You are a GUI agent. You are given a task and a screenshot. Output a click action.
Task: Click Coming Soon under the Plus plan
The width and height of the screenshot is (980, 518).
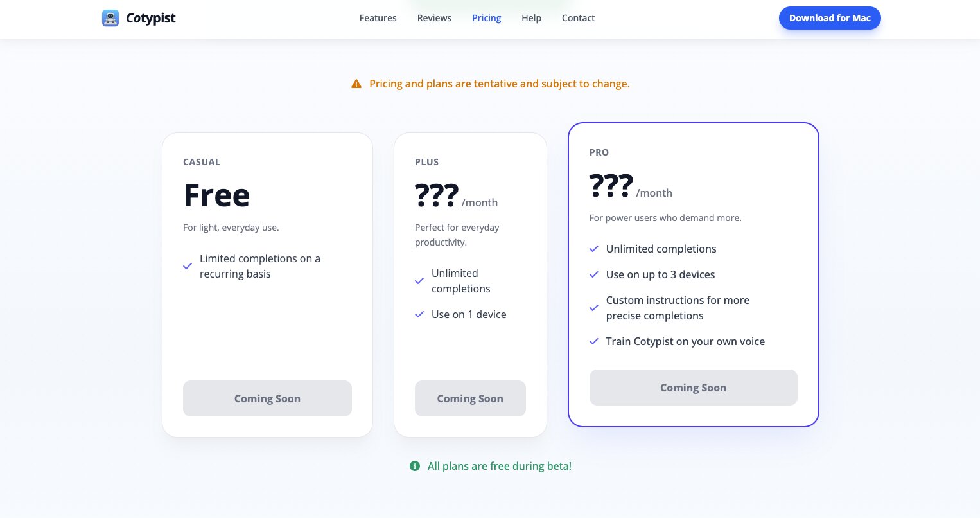tap(470, 398)
